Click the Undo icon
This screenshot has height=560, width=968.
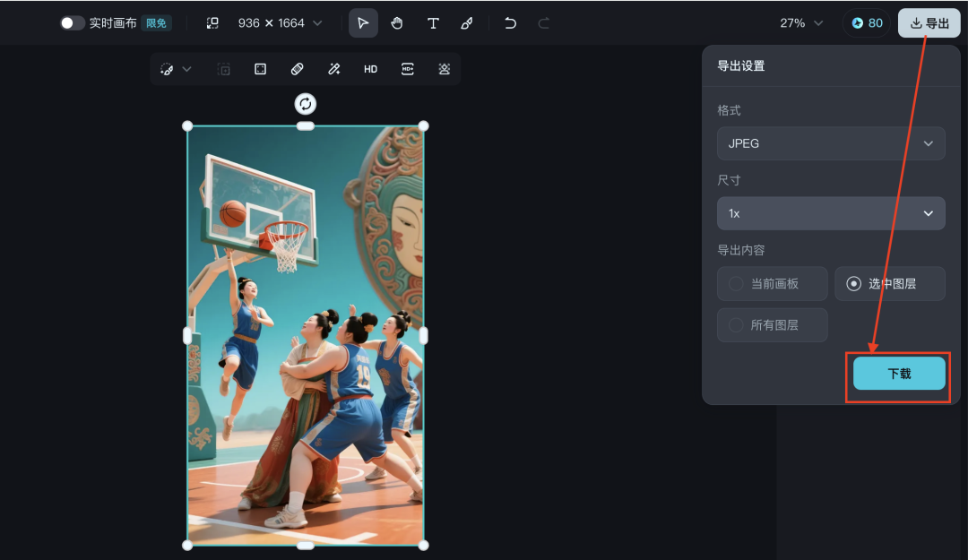pos(510,22)
